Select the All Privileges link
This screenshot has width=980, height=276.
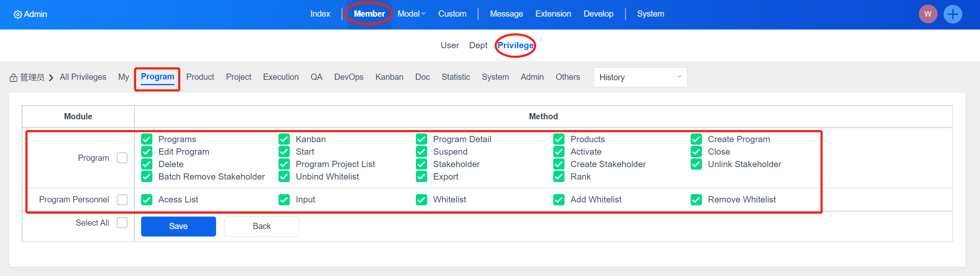click(x=83, y=77)
